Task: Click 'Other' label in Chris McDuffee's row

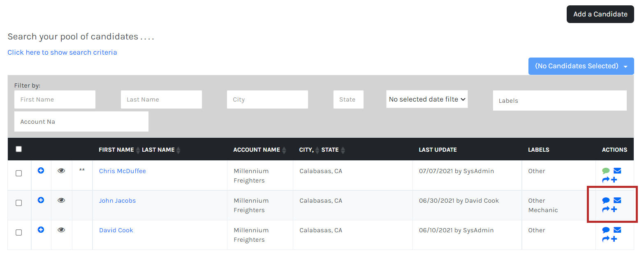Action: [537, 171]
